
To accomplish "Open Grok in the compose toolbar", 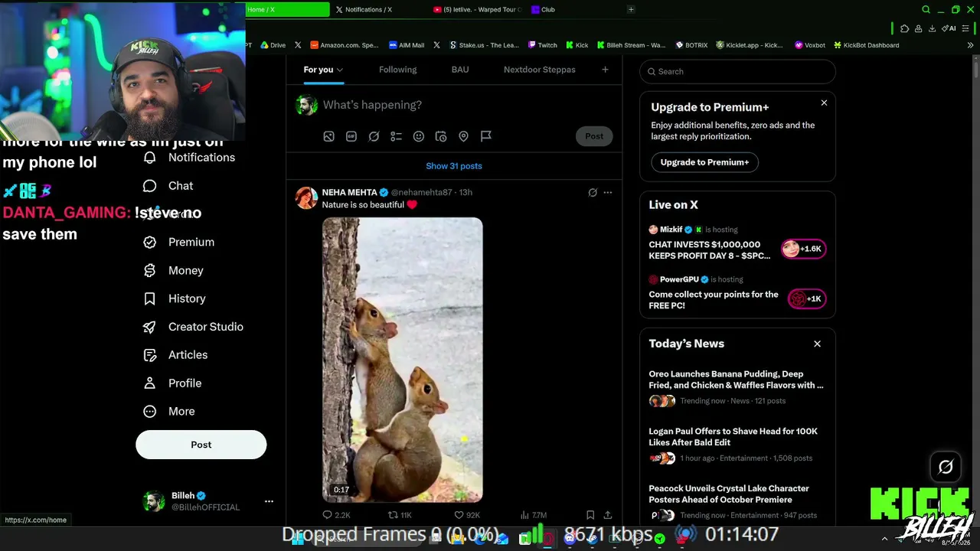I will [374, 136].
